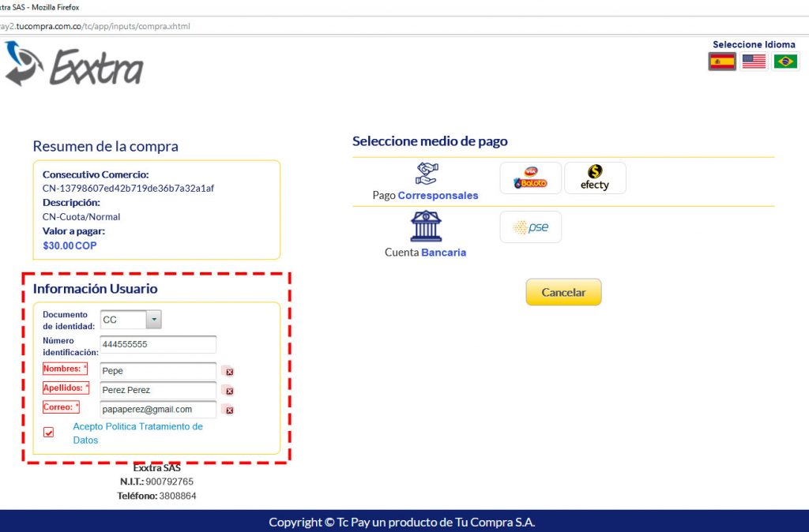
Task: Click the Cancelar button
Action: [563, 292]
